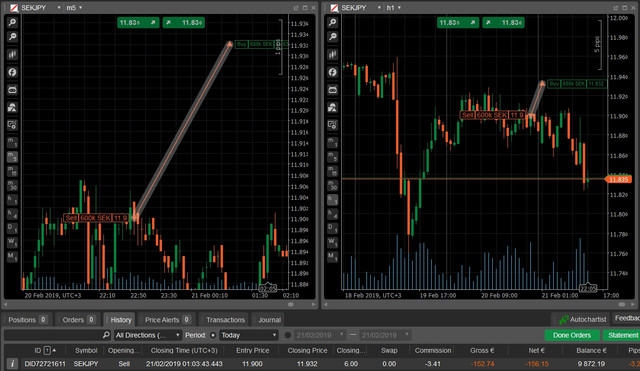Click the Done Orders button
640x371 pixels.
(572, 335)
